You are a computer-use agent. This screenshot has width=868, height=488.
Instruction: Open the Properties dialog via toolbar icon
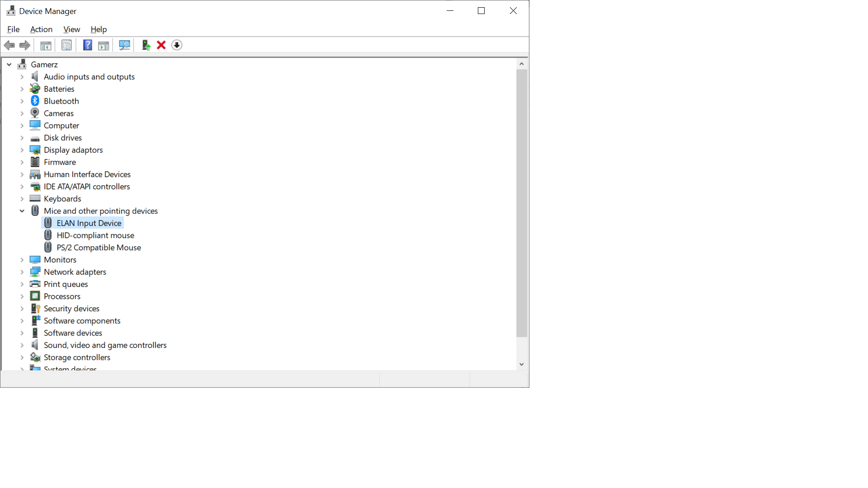click(x=66, y=45)
